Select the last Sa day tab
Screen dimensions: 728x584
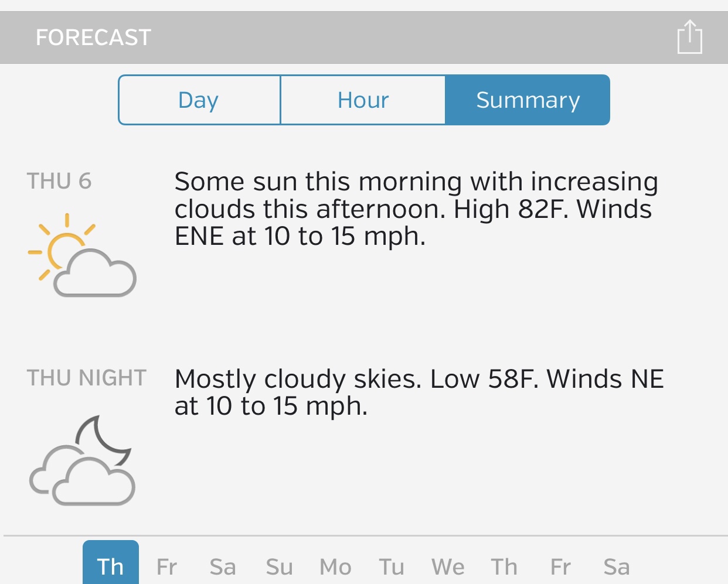tap(617, 567)
